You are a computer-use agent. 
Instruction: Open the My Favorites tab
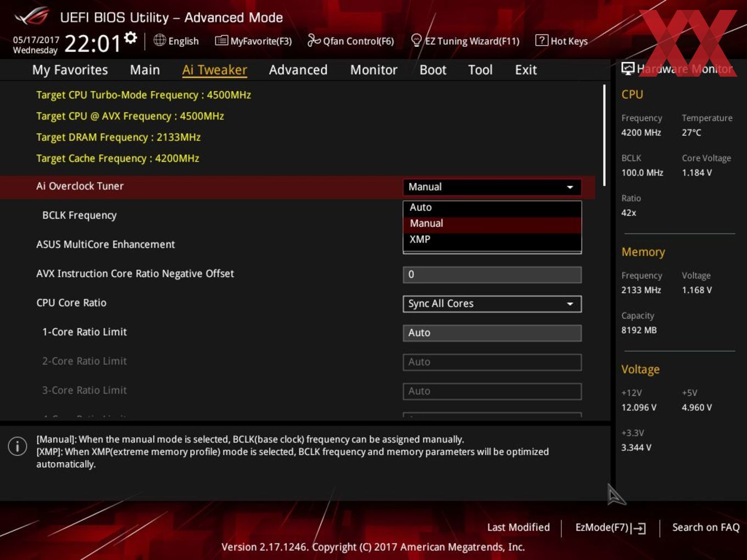[x=70, y=70]
